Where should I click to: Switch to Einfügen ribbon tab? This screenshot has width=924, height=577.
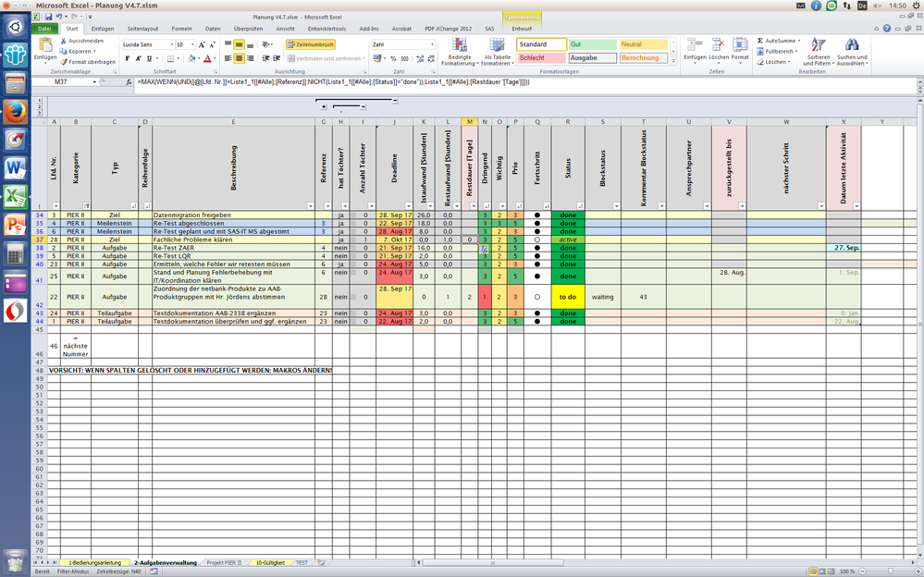click(x=103, y=29)
